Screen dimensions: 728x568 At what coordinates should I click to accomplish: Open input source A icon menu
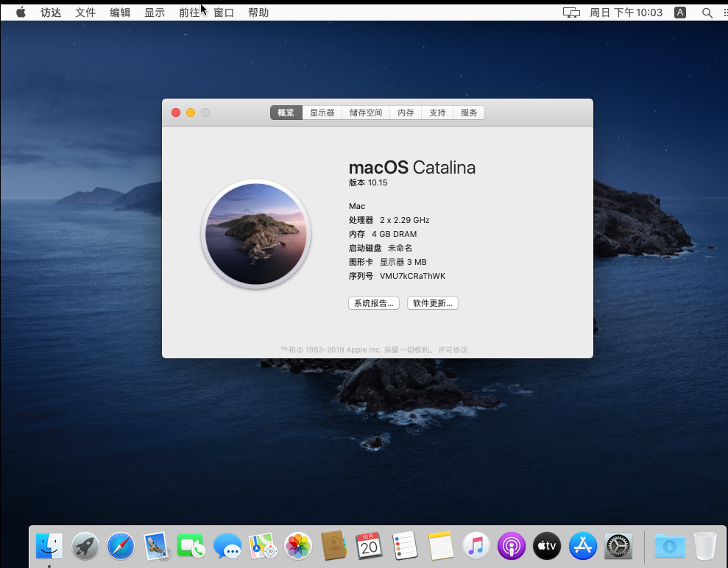680,13
